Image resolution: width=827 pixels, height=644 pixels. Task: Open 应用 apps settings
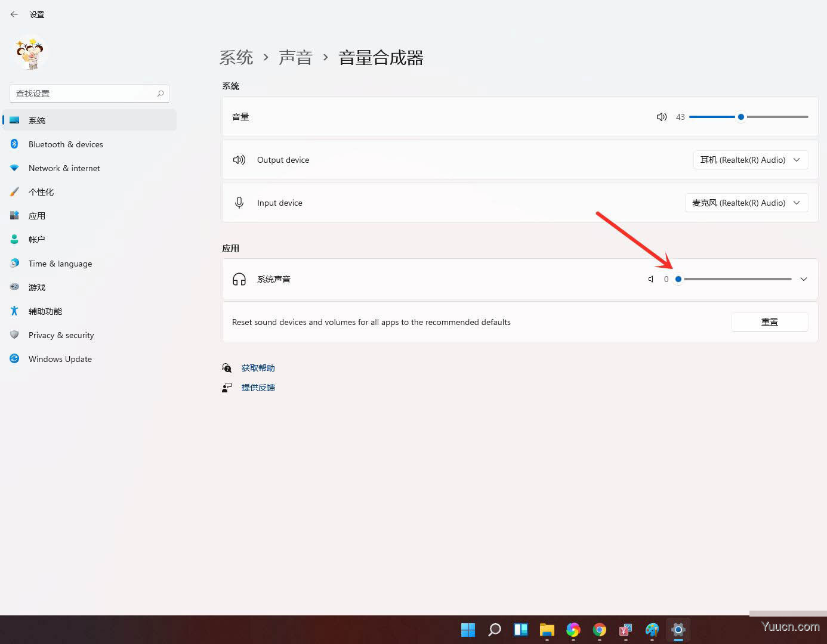click(90, 216)
